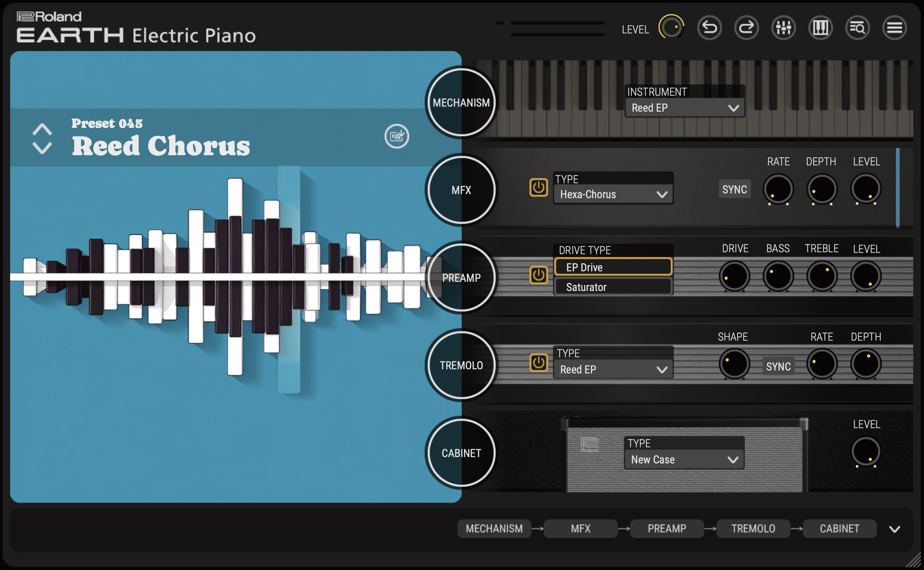This screenshot has width=924, height=570.
Task: Open the cabinet New Case dropdown
Action: click(684, 460)
